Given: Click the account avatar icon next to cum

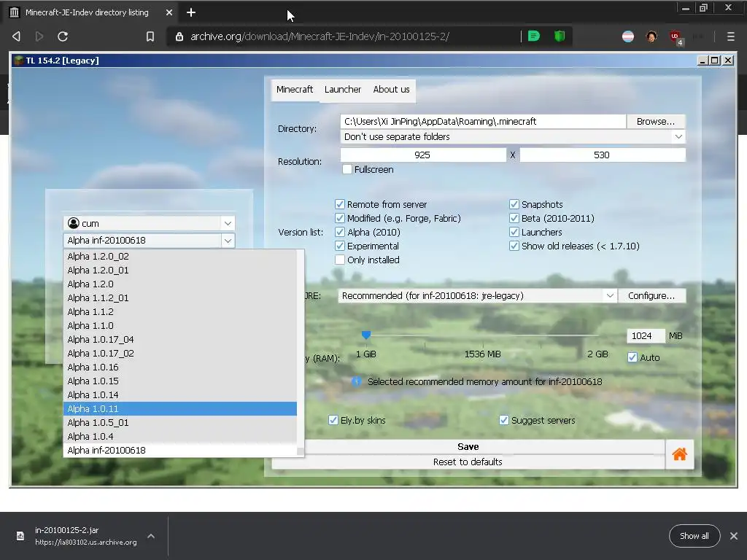Looking at the screenshot, I should tap(74, 223).
